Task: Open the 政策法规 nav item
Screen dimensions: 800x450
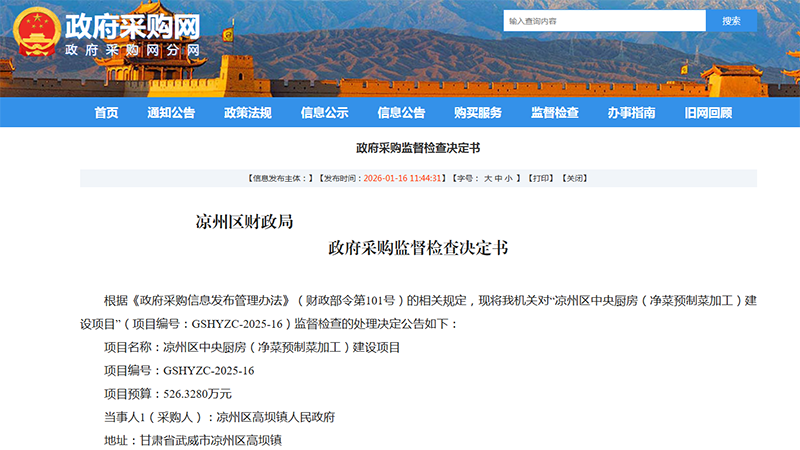Action: pyautogui.click(x=247, y=113)
